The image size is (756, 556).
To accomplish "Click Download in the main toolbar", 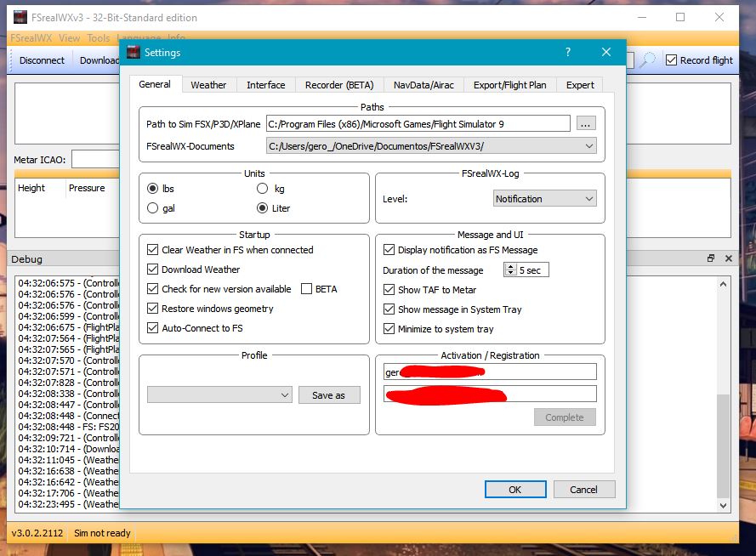I will 99,60.
